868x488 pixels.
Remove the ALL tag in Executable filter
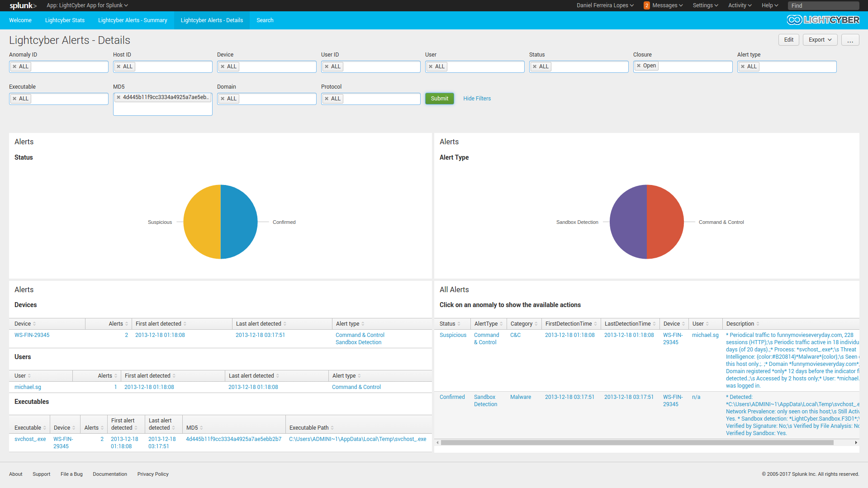pos(15,99)
